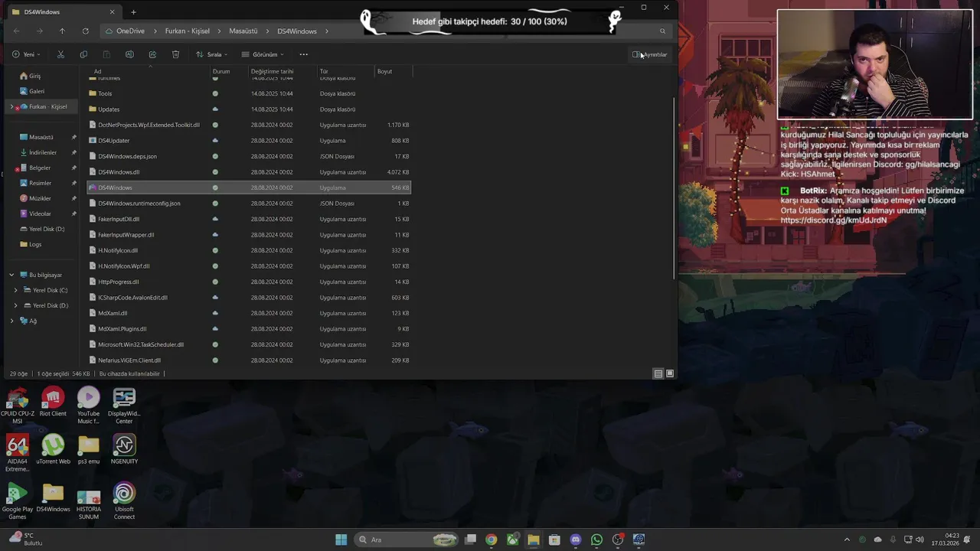This screenshot has height=551, width=980.
Task: Open the three-dot See more menu
Action: click(303, 54)
